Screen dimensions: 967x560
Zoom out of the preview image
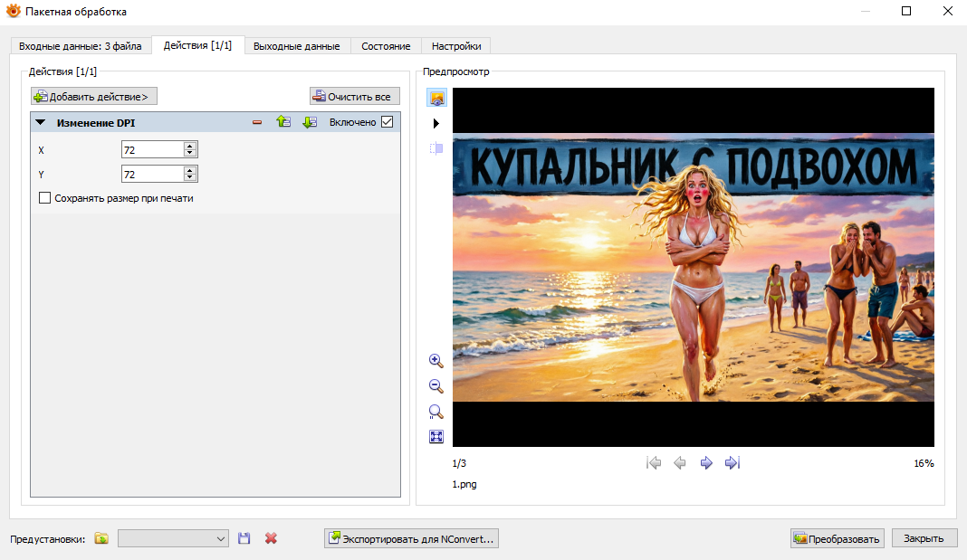tap(436, 386)
